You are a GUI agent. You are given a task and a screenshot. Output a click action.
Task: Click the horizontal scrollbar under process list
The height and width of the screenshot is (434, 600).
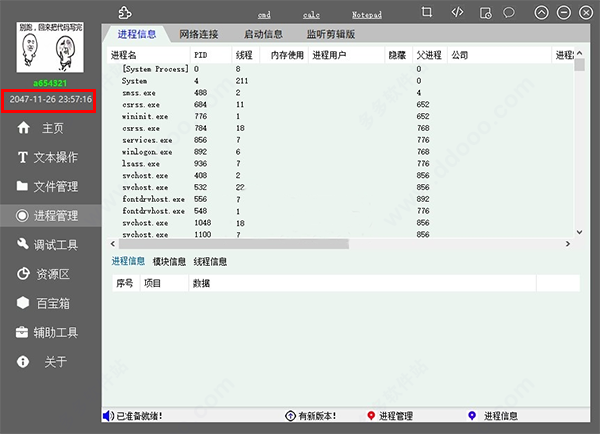[230, 243]
